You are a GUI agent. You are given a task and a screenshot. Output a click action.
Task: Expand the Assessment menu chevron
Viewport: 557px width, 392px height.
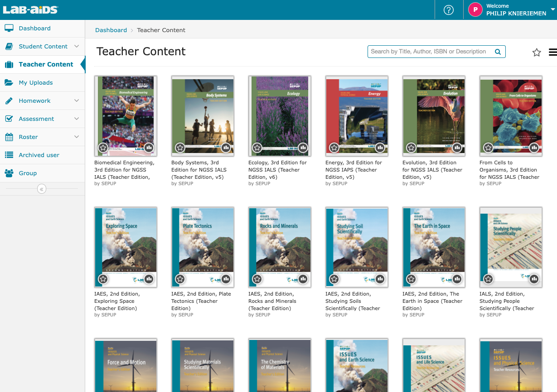(x=77, y=119)
